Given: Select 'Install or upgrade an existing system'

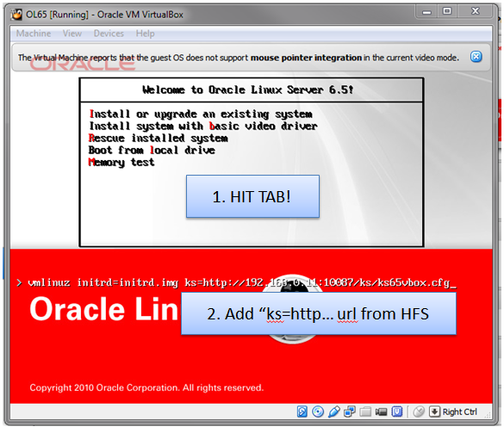Looking at the screenshot, I should pyautogui.click(x=201, y=114).
